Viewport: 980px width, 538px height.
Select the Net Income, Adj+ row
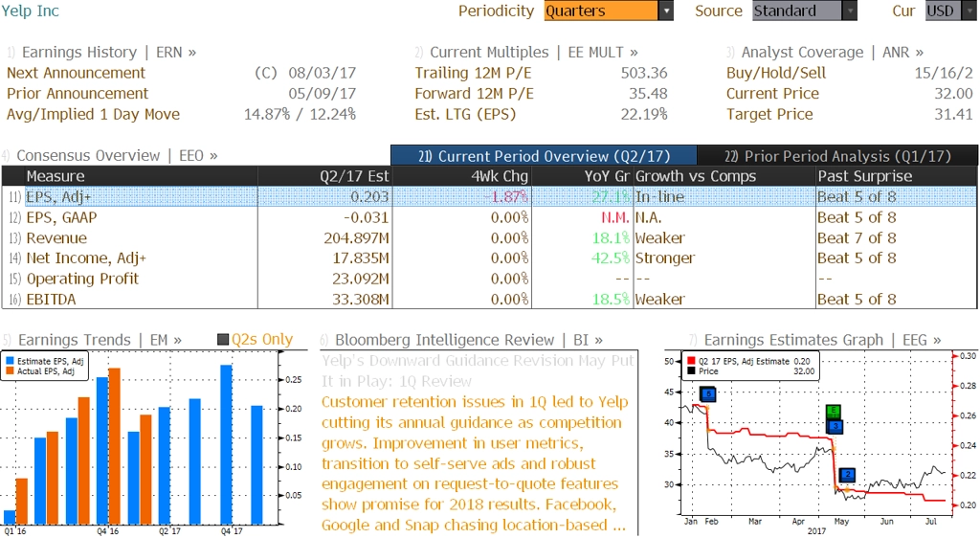point(489,258)
